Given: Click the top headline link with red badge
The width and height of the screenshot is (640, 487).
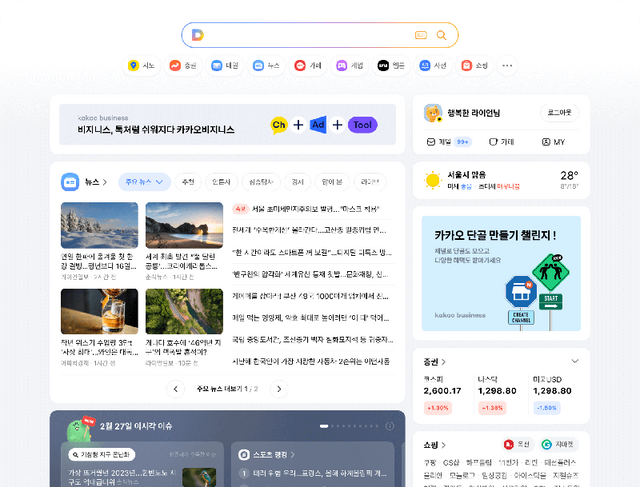Looking at the screenshot, I should (x=310, y=209).
